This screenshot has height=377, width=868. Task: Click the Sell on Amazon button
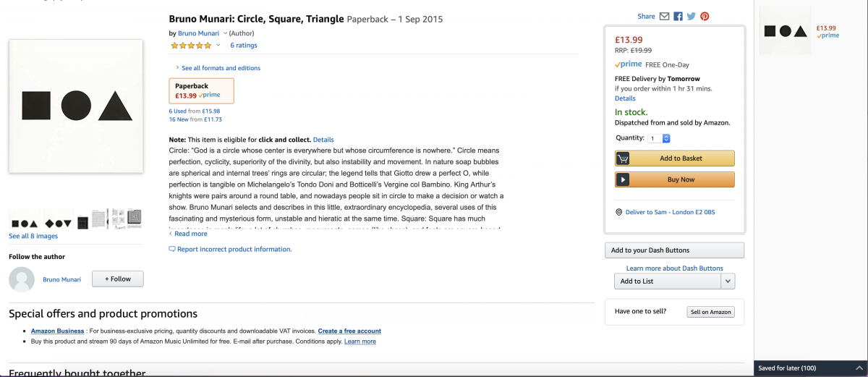710,312
